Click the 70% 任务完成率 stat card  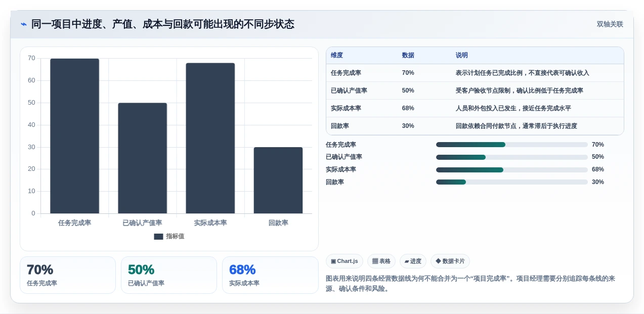click(x=68, y=275)
